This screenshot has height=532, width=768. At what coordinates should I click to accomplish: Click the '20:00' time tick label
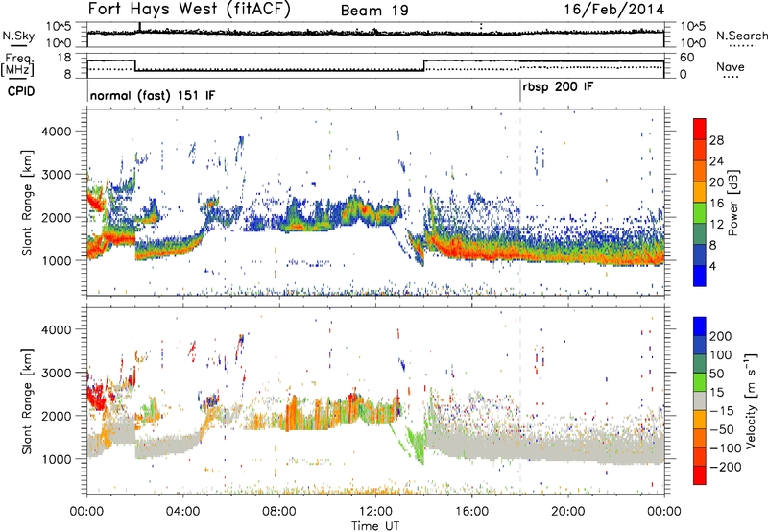click(x=567, y=512)
